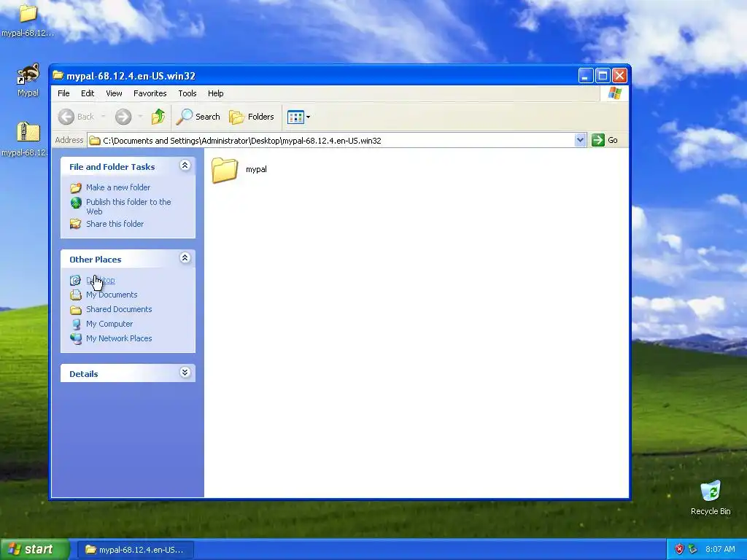The image size is (747, 560).
Task: Open the Forward history dropdown arrow
Action: coord(140,117)
